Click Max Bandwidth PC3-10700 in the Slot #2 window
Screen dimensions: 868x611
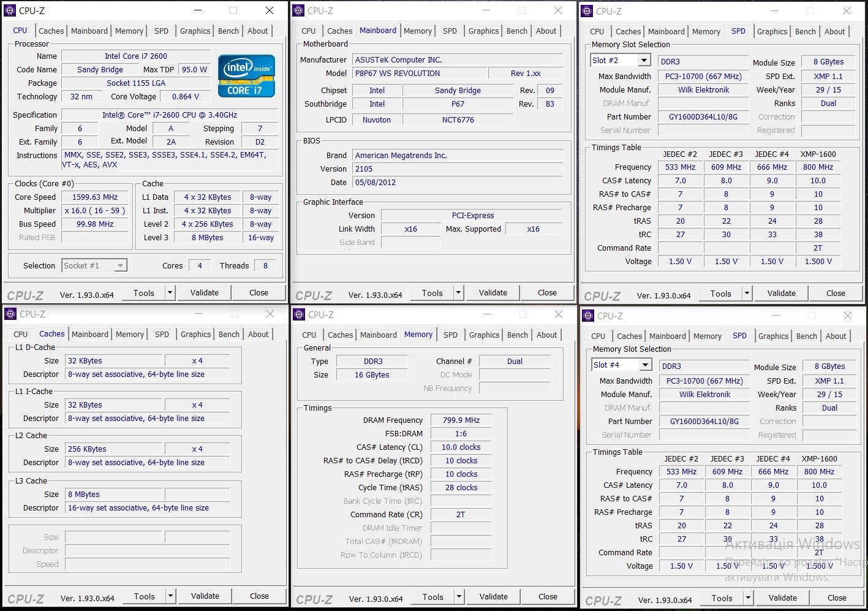703,76
